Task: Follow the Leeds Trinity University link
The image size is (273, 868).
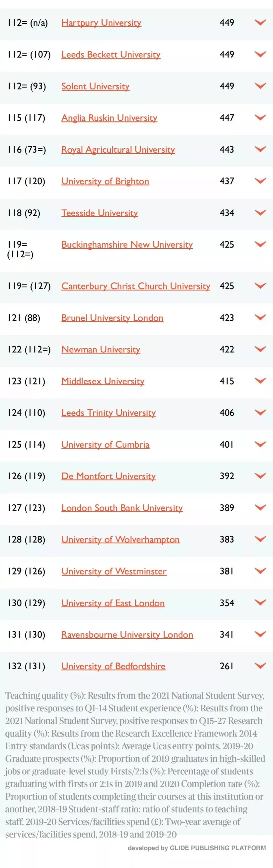Action: point(108,413)
